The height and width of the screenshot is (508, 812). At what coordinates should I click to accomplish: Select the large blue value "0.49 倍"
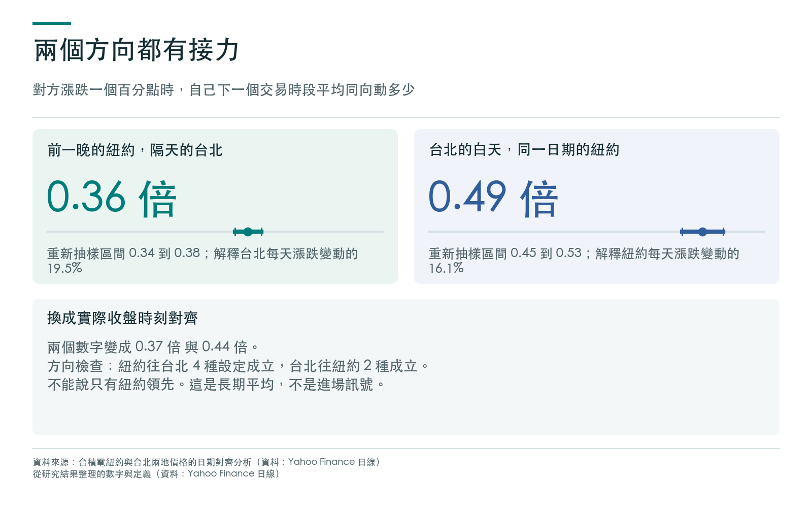click(x=493, y=198)
